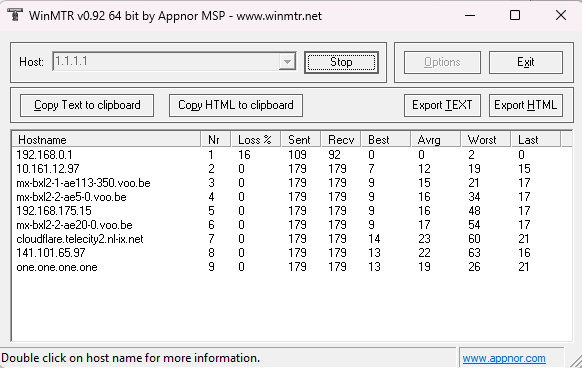
Task: Maximize the WinMTR window
Action: (x=515, y=15)
